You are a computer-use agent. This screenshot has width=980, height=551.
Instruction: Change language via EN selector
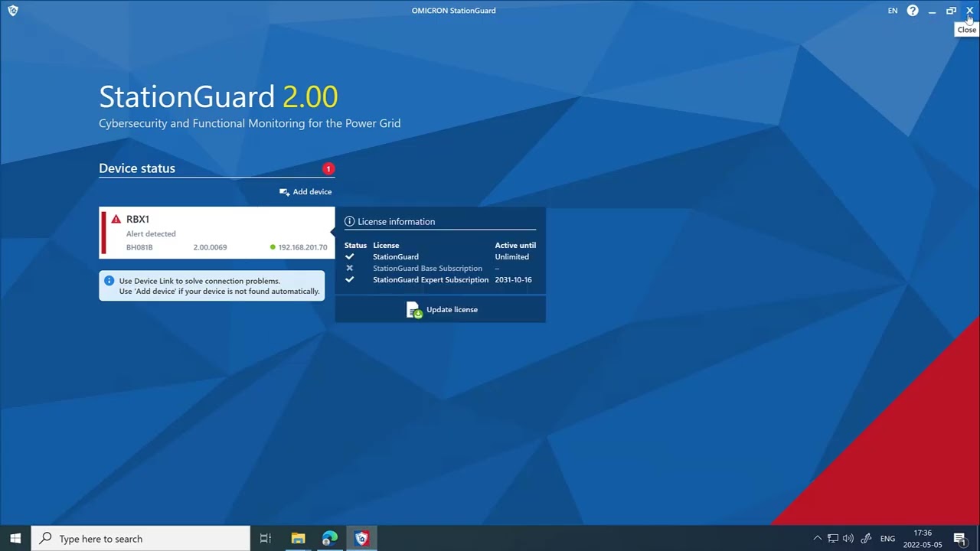(x=893, y=11)
